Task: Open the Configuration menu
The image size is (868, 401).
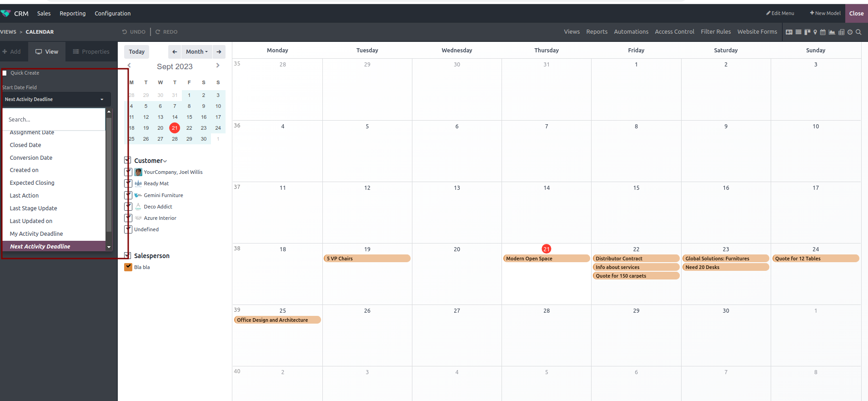Action: 112,13
